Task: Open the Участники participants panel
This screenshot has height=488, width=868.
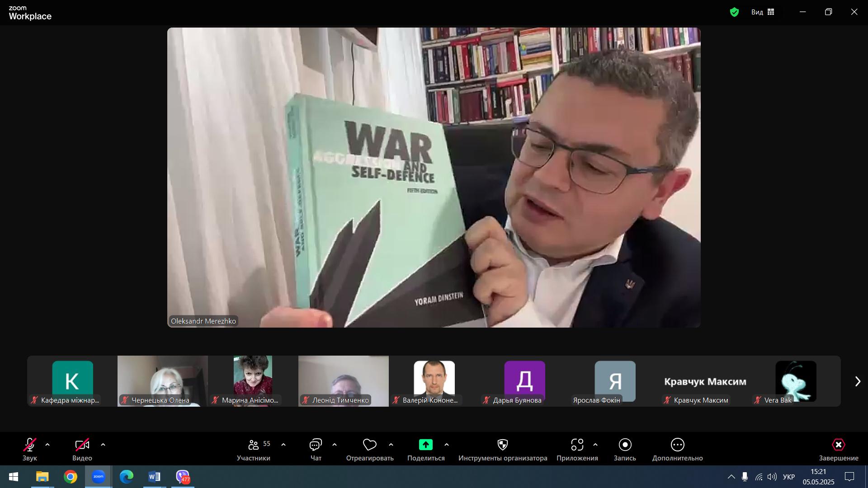Action: [254, 450]
